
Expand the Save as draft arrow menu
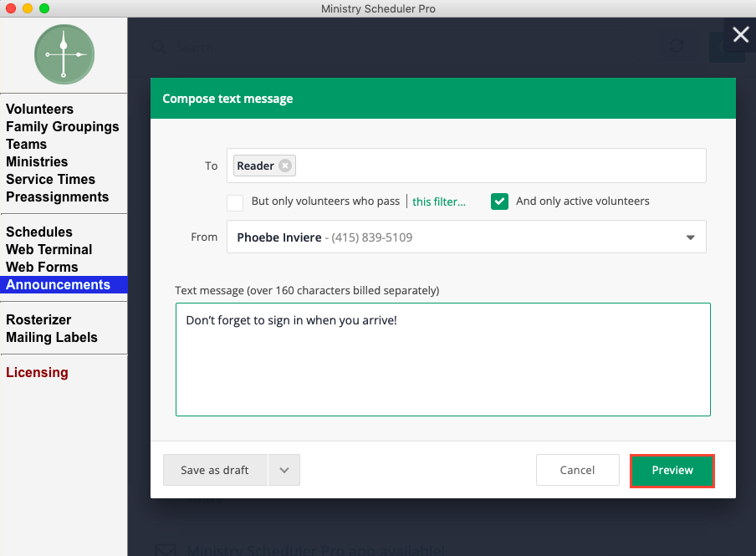click(284, 471)
